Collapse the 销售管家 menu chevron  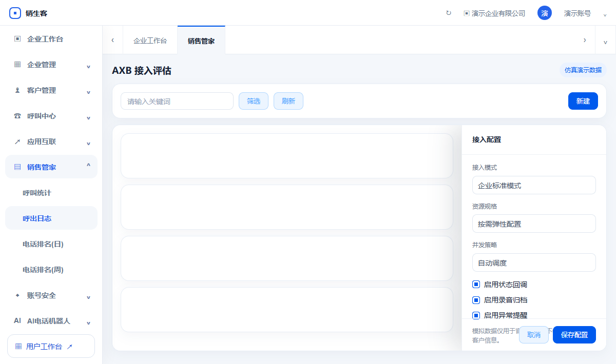click(88, 166)
